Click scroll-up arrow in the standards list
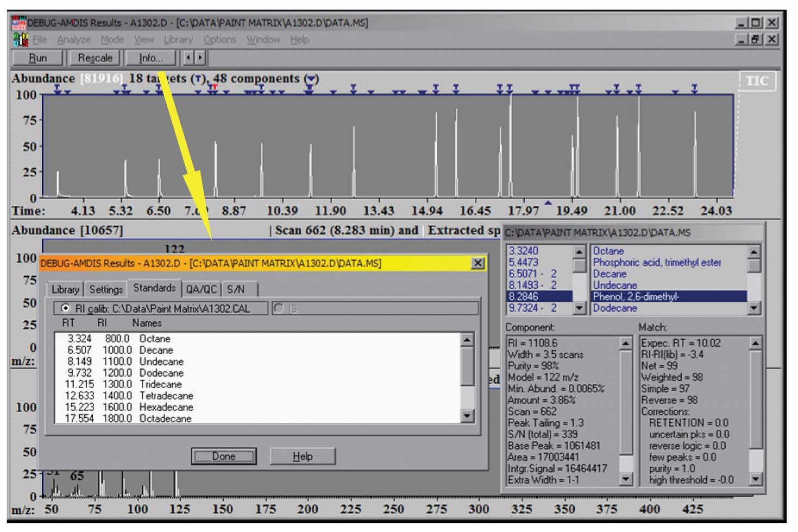 pos(467,340)
